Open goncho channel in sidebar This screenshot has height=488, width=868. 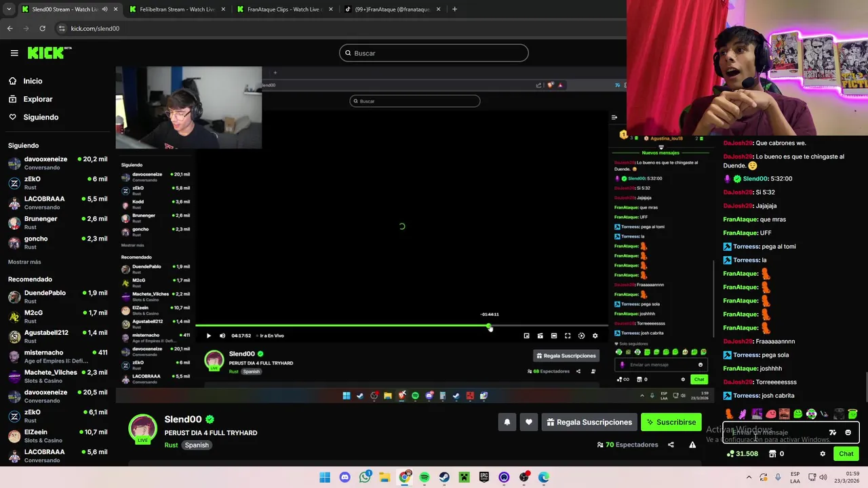click(57, 243)
